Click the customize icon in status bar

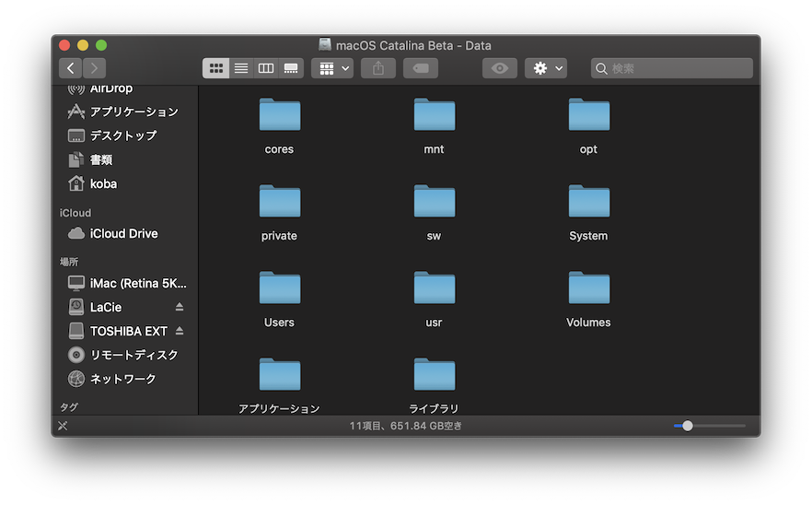[x=63, y=426]
